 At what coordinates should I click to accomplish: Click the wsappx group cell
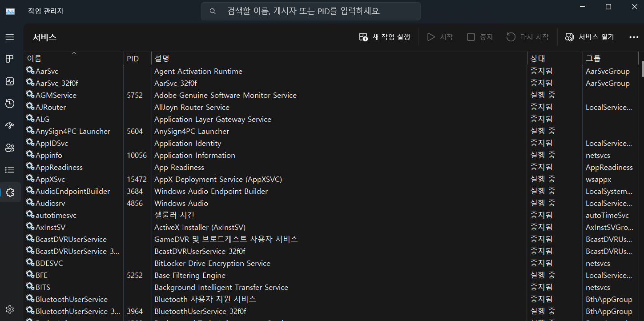[598, 179]
